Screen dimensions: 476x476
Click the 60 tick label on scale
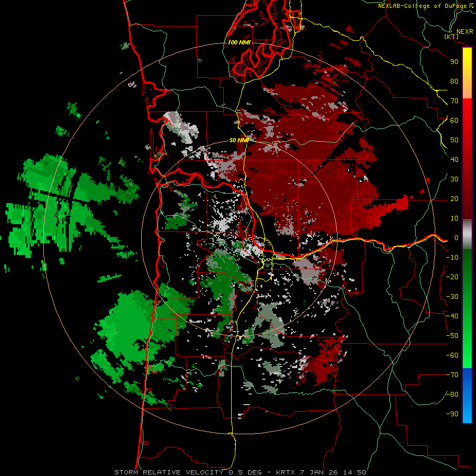[x=454, y=121]
